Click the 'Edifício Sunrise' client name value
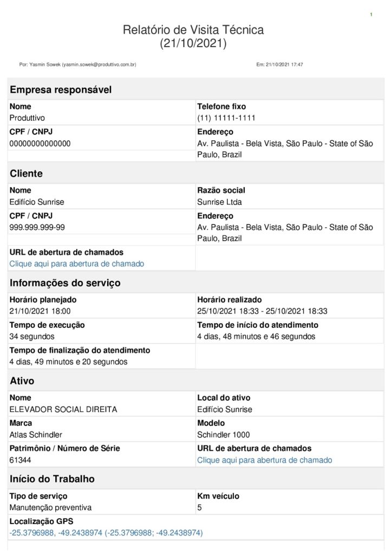392x555 pixels. click(37, 202)
